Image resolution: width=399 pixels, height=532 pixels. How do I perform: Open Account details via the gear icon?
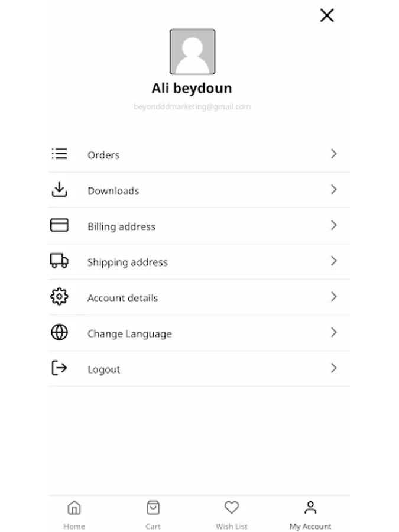[x=59, y=297]
